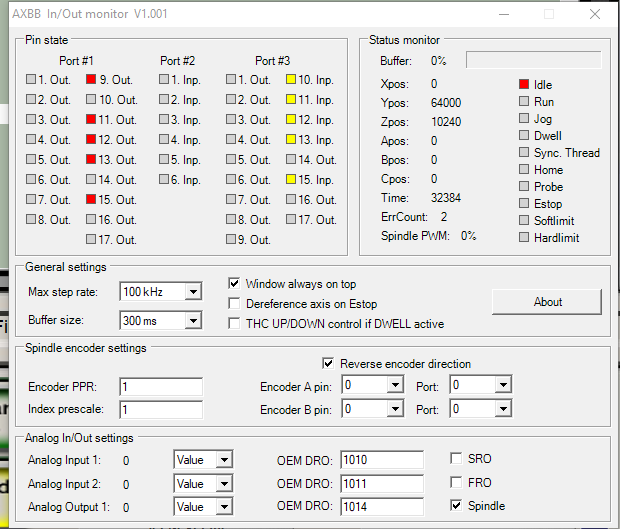The height and width of the screenshot is (529, 620).
Task: Click the Estop status indicator
Action: 524,203
